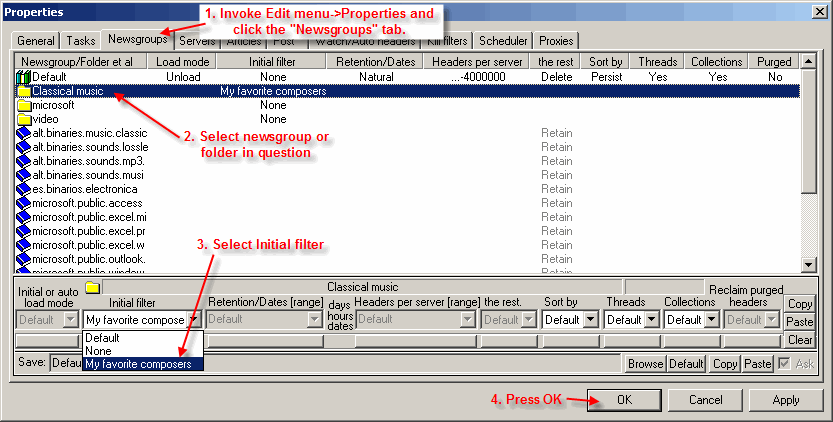The width and height of the screenshot is (833, 422).
Task: Select microsoft.public.access newsgroup icon
Action: pyautogui.click(x=24, y=203)
